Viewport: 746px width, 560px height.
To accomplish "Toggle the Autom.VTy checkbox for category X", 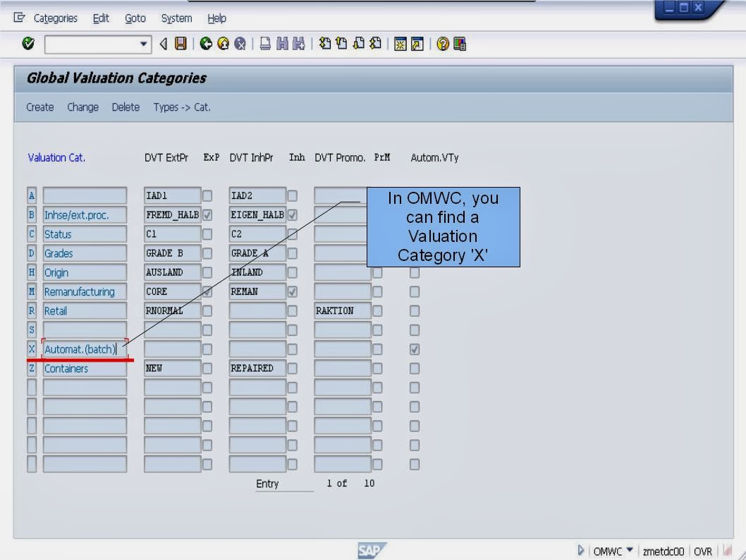I will 414,348.
